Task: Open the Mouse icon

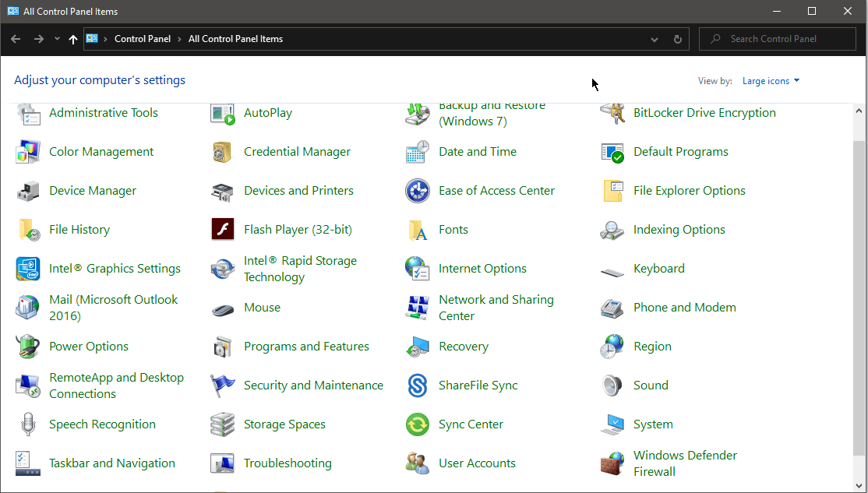Action: pyautogui.click(x=223, y=309)
